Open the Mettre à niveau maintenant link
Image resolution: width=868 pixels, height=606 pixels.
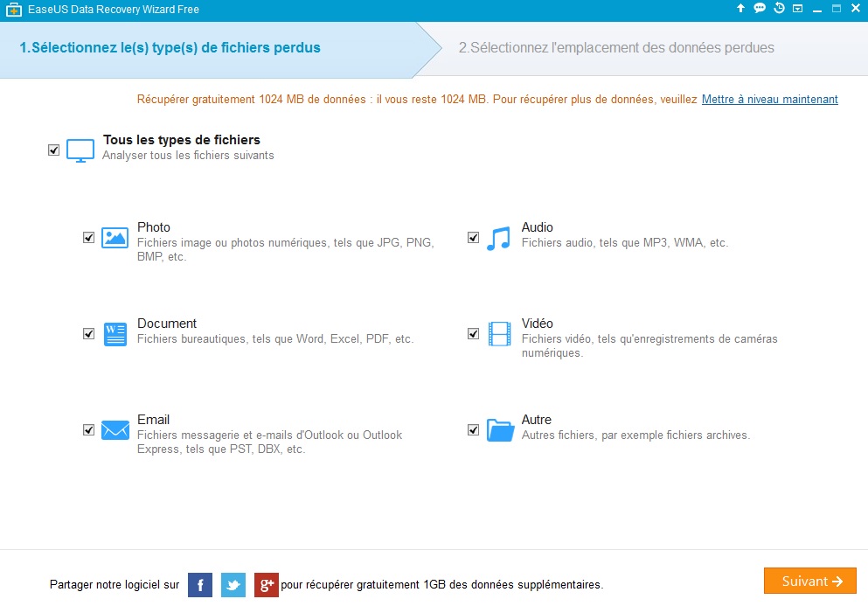click(x=770, y=99)
